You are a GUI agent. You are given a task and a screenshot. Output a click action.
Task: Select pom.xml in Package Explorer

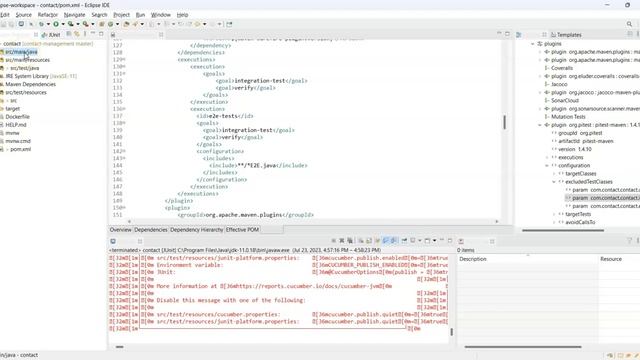(x=20, y=149)
